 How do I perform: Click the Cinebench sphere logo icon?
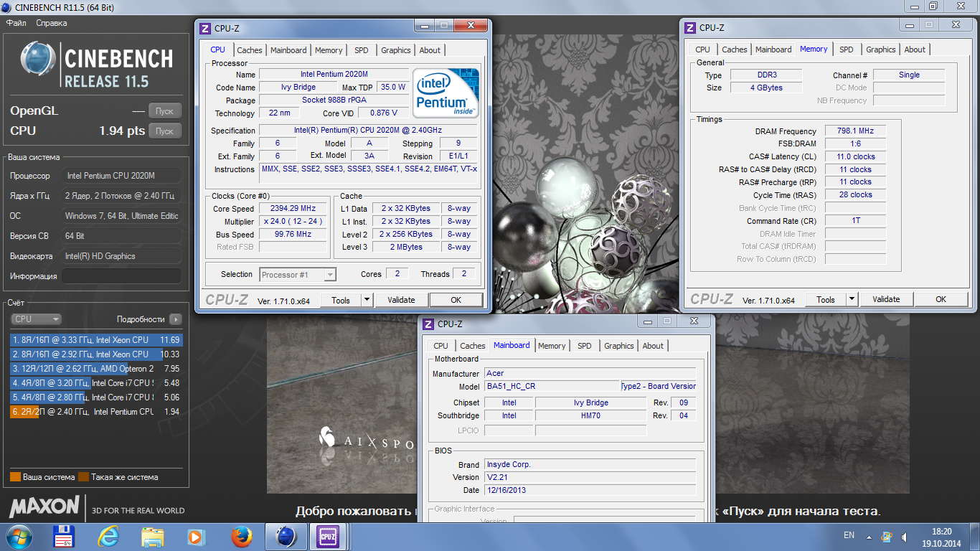(x=38, y=60)
